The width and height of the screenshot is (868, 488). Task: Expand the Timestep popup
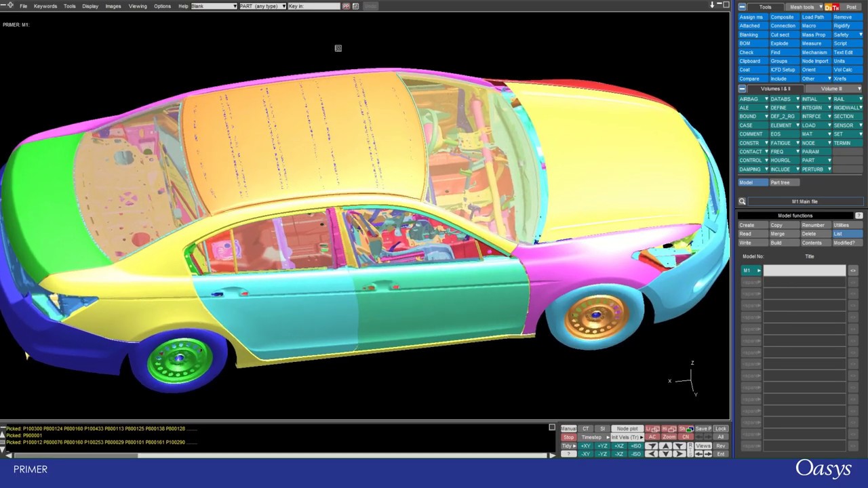click(x=594, y=437)
